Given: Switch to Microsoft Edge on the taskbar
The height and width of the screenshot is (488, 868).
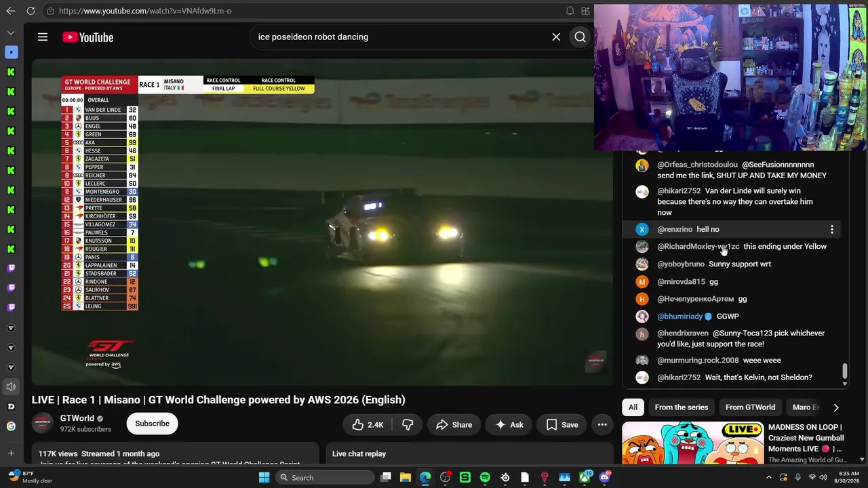Looking at the screenshot, I should (425, 477).
